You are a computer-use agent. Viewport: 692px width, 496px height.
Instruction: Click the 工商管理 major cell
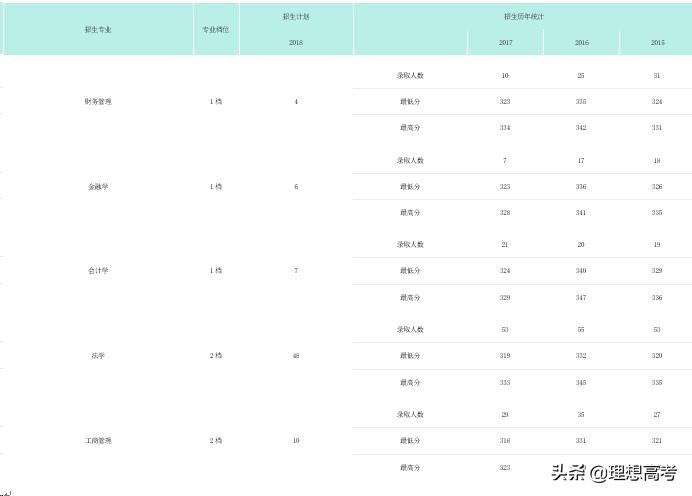tap(98, 441)
